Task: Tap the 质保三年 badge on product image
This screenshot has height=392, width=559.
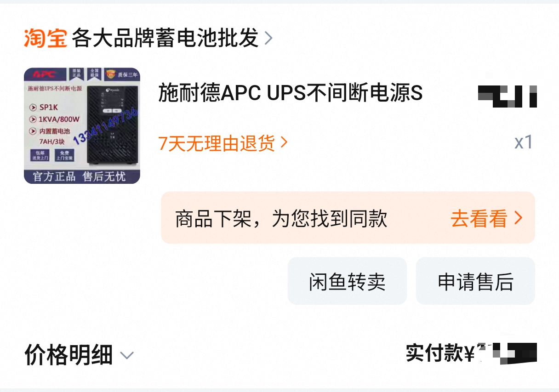Action: tap(122, 74)
